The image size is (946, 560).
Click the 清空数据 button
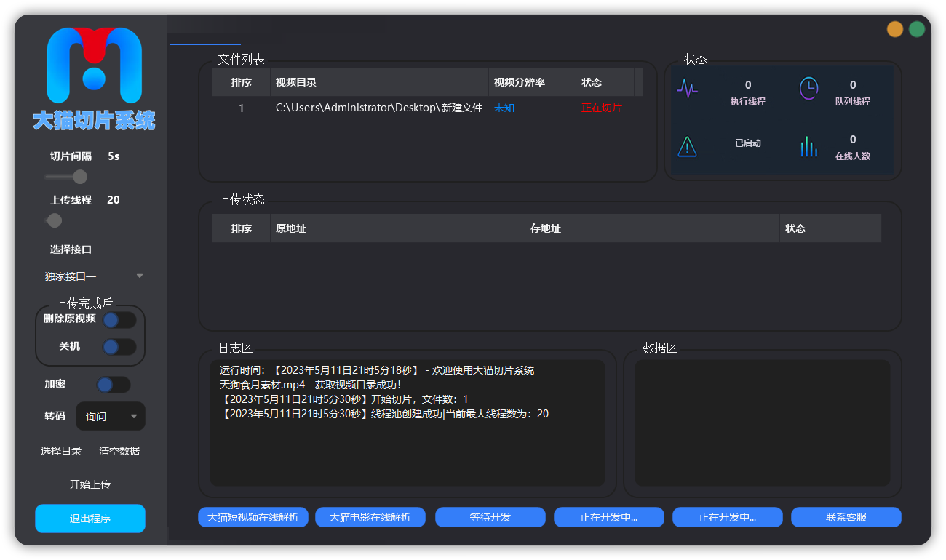[x=119, y=451]
